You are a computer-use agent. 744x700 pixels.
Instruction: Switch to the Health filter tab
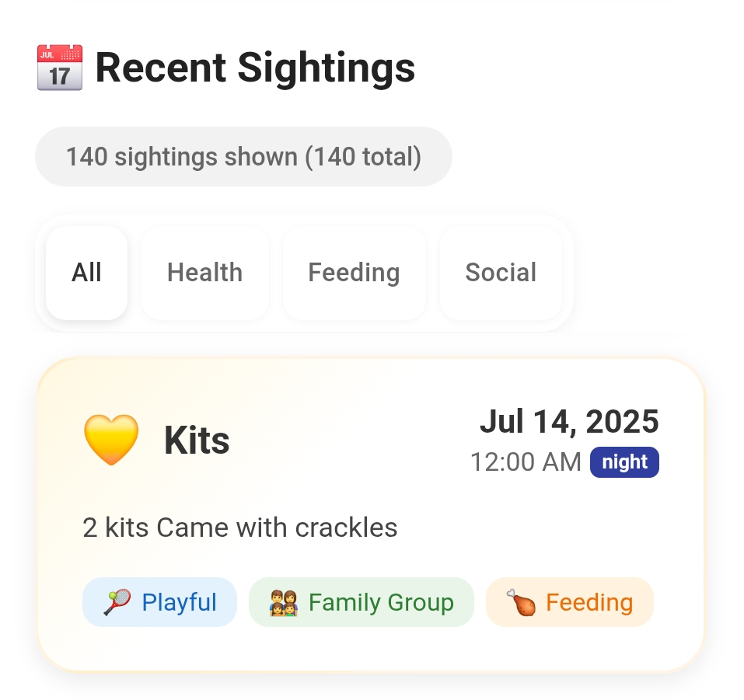[204, 273]
